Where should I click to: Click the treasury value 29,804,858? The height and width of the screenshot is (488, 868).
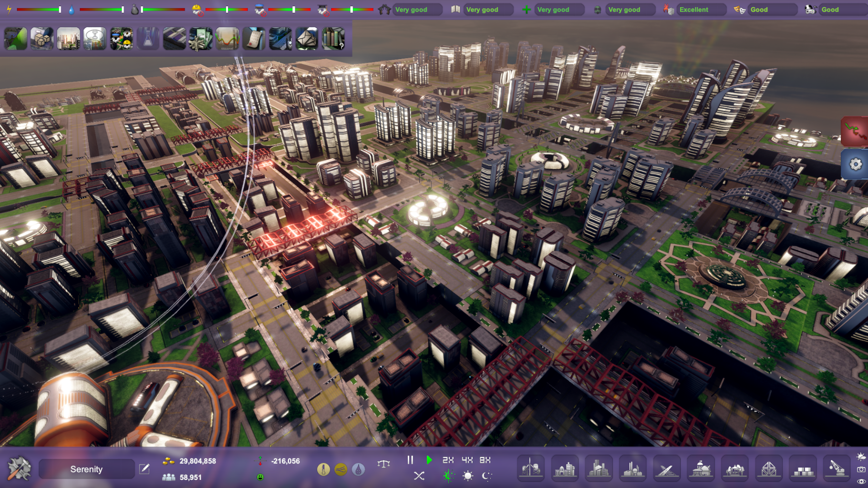point(198,461)
